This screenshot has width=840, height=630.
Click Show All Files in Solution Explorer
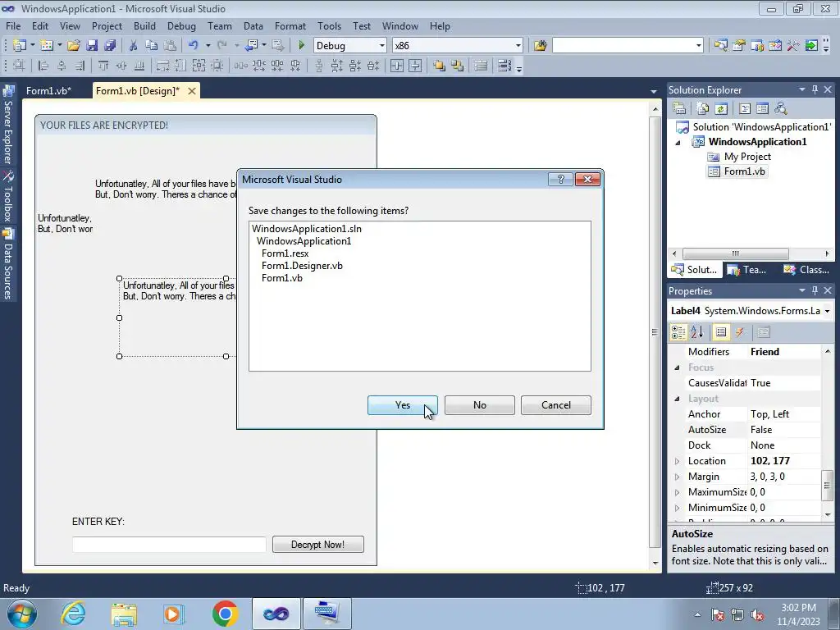click(703, 109)
